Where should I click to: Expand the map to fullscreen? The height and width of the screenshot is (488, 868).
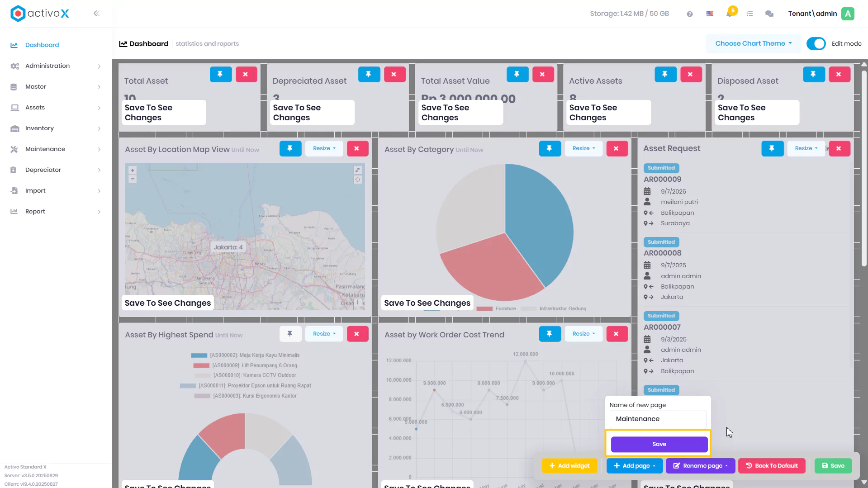[x=357, y=170]
